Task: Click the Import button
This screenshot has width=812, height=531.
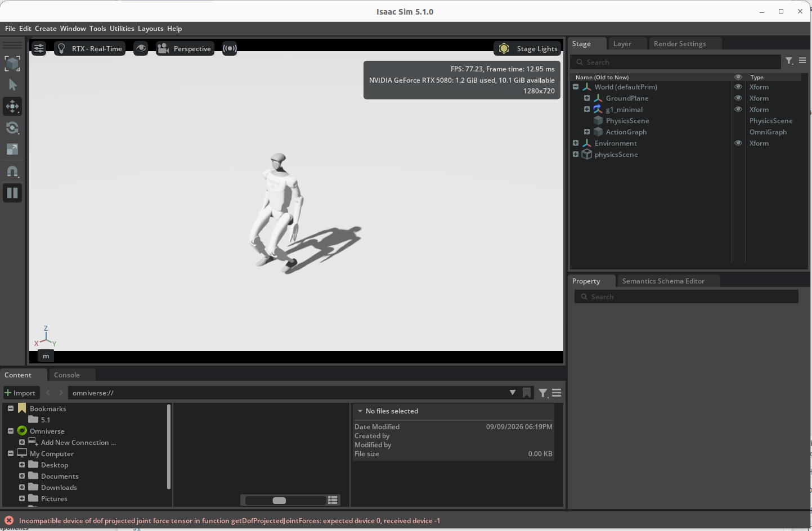Action: point(20,393)
